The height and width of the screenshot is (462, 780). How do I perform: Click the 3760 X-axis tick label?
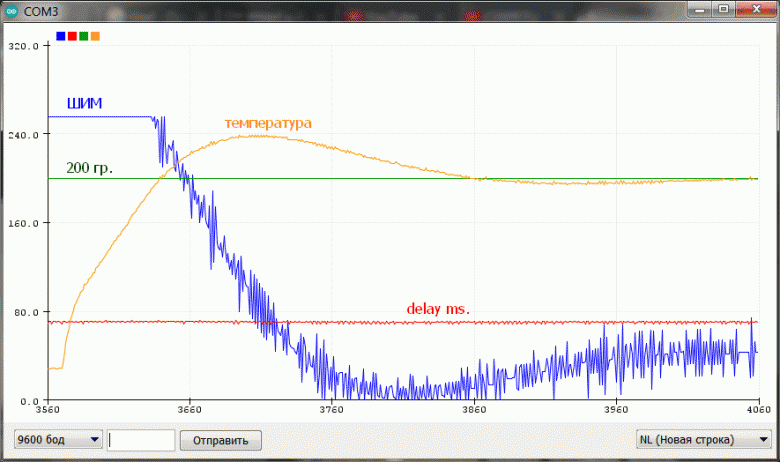pos(330,410)
